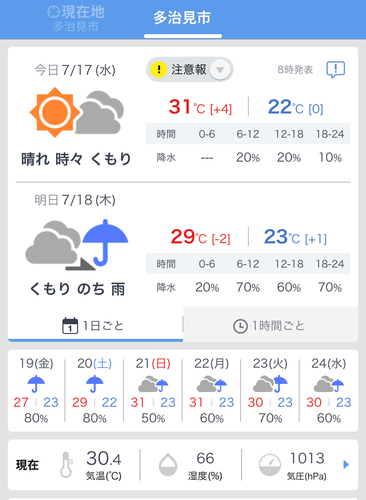Tap the clock icon in 1時間ごと tab
Image resolution: width=366 pixels, height=500 pixels.
(240, 326)
